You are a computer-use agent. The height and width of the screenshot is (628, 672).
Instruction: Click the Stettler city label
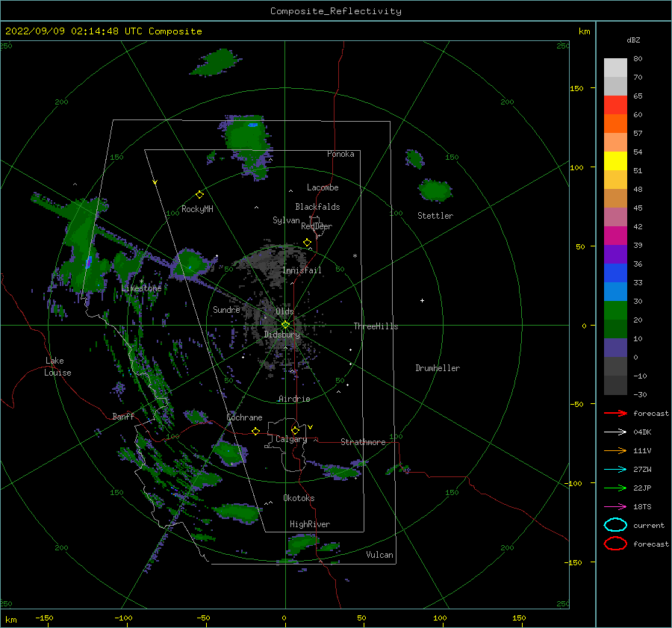(435, 216)
